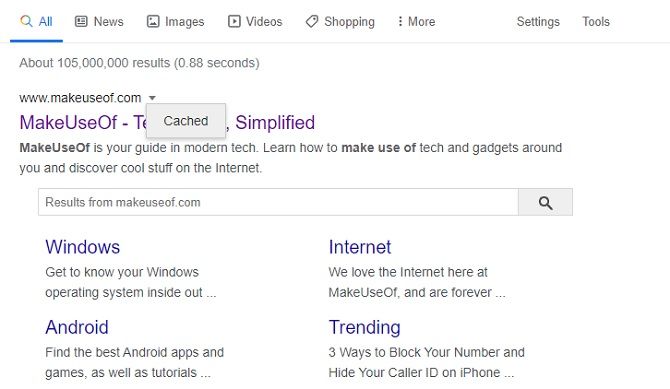Open the Settings menu
The height and width of the screenshot is (389, 670).
(538, 21)
